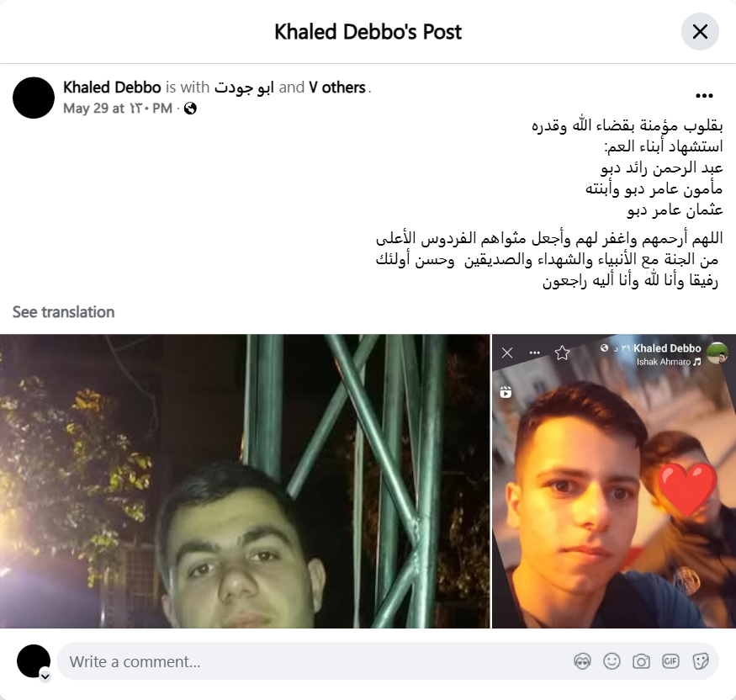Open avatar sticker picker in comment box
The image size is (736, 700).
click(582, 661)
